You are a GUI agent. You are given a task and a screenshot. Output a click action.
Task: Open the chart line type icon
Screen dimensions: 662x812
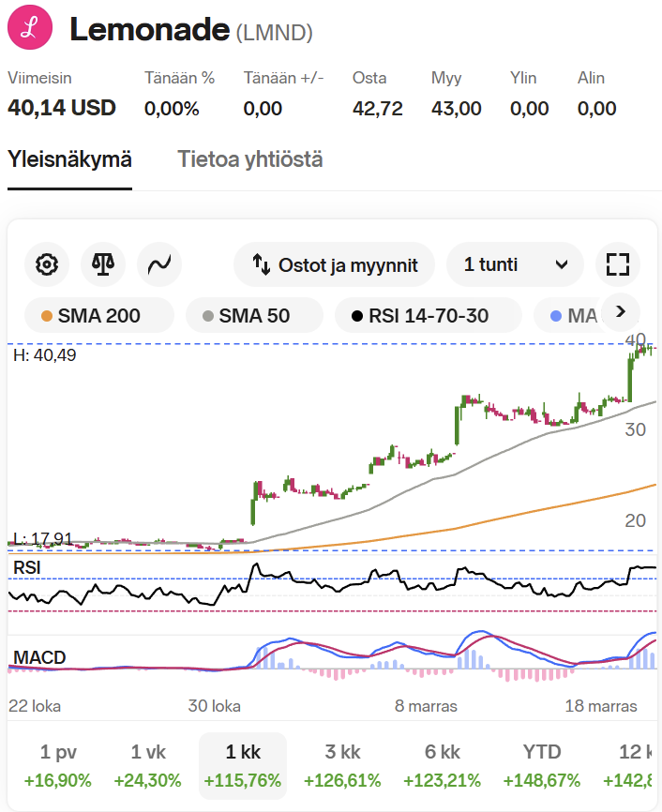(x=158, y=265)
